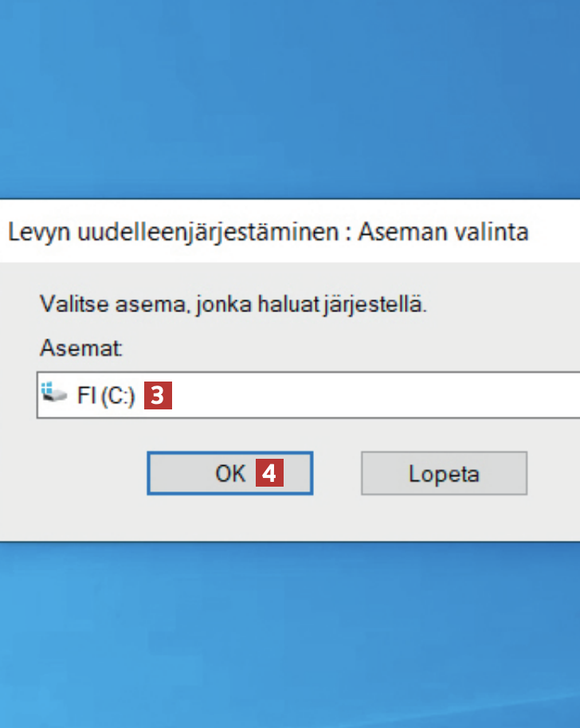Screen dimensions: 580x728
Task: Click the Lopeta button to quit
Action: coord(444,474)
